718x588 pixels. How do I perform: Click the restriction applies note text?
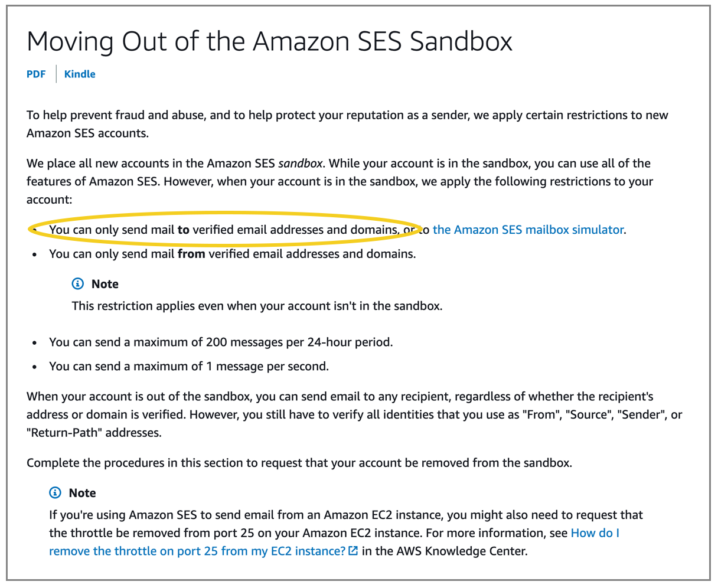tap(257, 306)
